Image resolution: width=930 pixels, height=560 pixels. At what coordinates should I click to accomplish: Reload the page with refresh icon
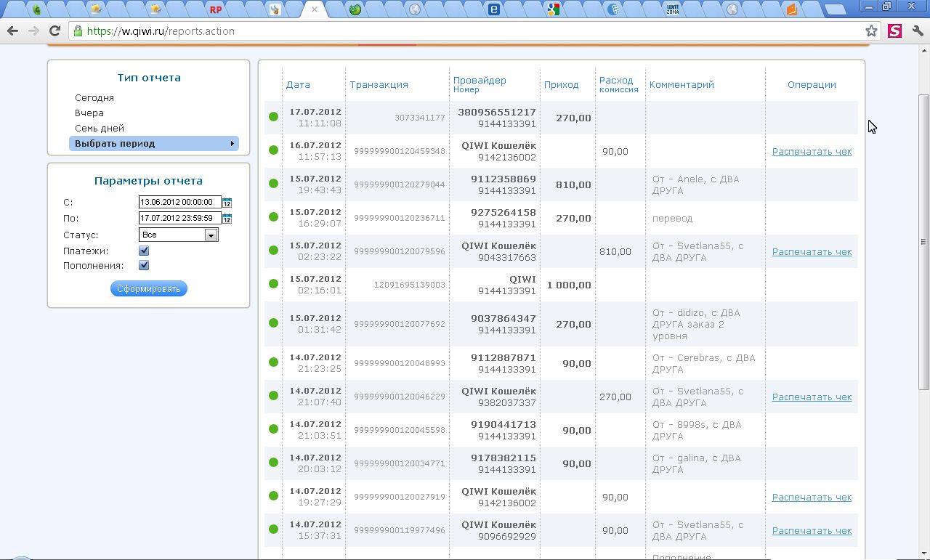click(54, 31)
